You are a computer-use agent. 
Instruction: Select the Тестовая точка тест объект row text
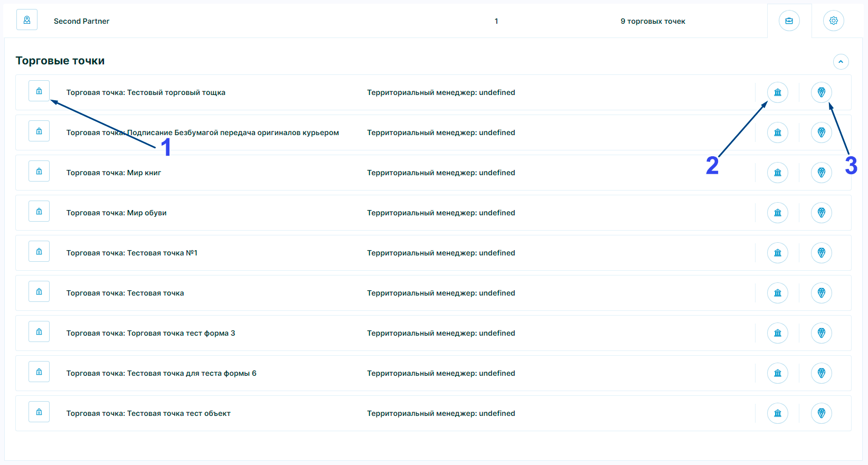148,413
